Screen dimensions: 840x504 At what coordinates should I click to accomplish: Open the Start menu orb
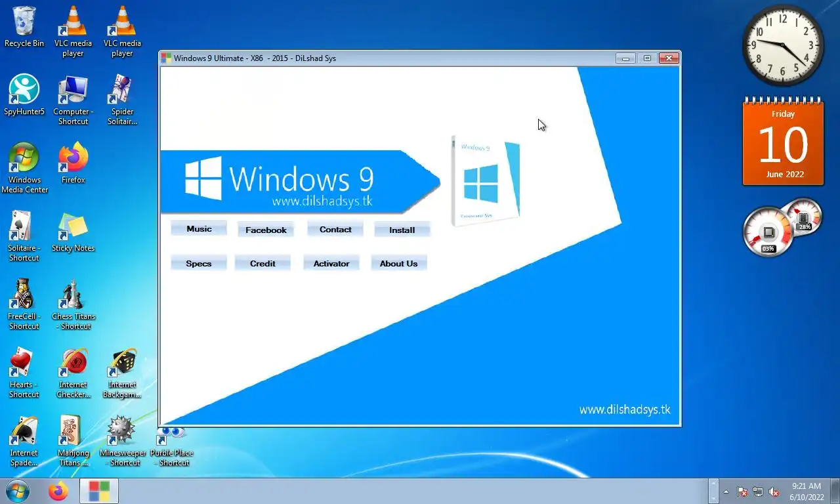tap(18, 491)
